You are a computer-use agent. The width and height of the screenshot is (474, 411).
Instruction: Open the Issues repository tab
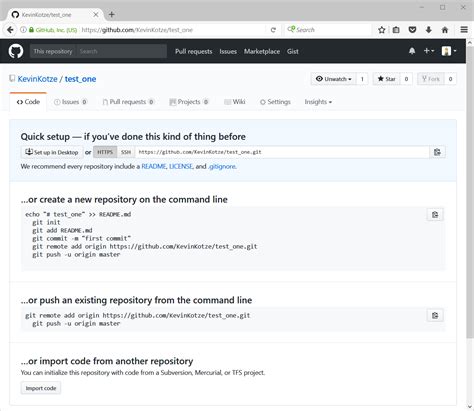[70, 102]
